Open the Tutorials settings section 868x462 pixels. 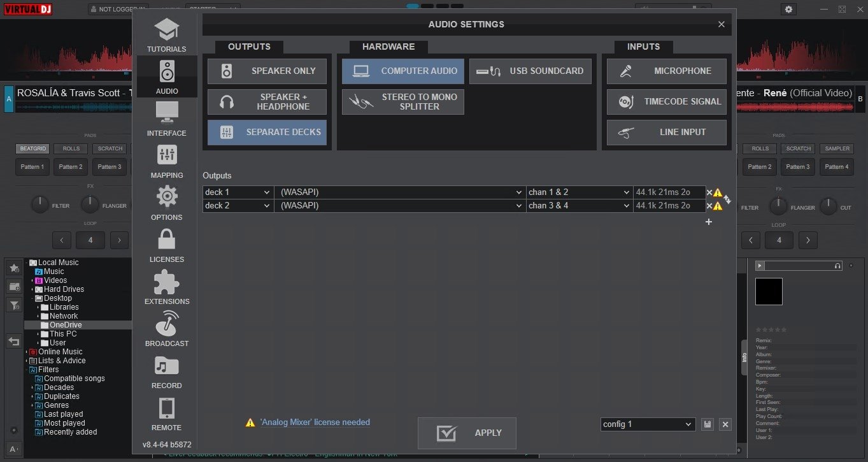click(x=167, y=35)
